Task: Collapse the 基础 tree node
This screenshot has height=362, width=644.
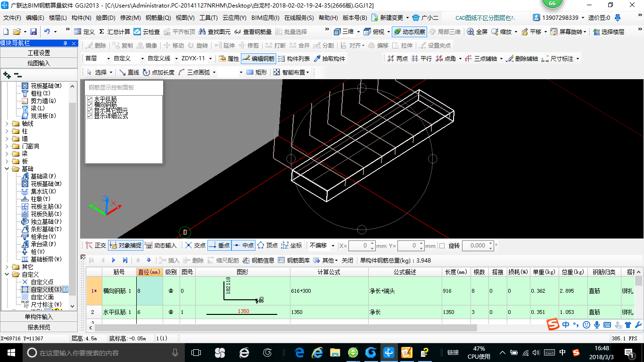Action: 7,169
